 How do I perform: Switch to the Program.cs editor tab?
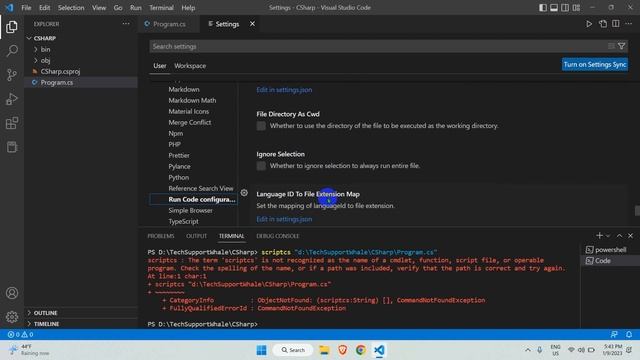169,24
